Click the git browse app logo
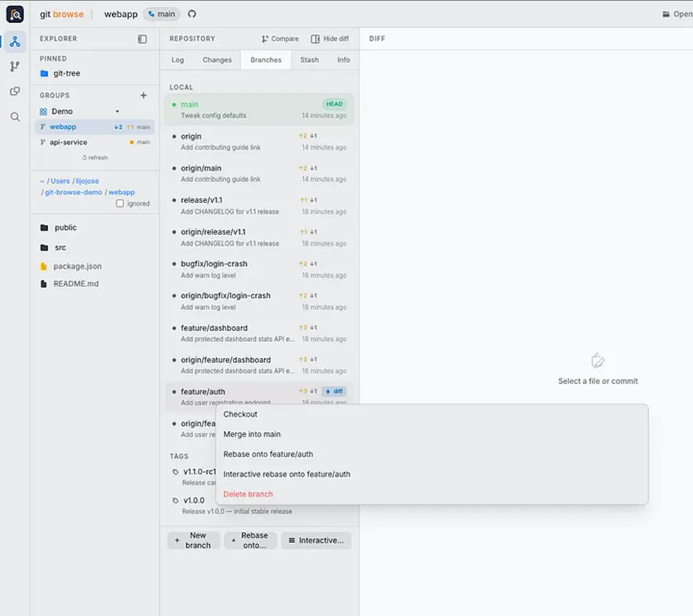The width and height of the screenshot is (693, 616). [x=15, y=14]
